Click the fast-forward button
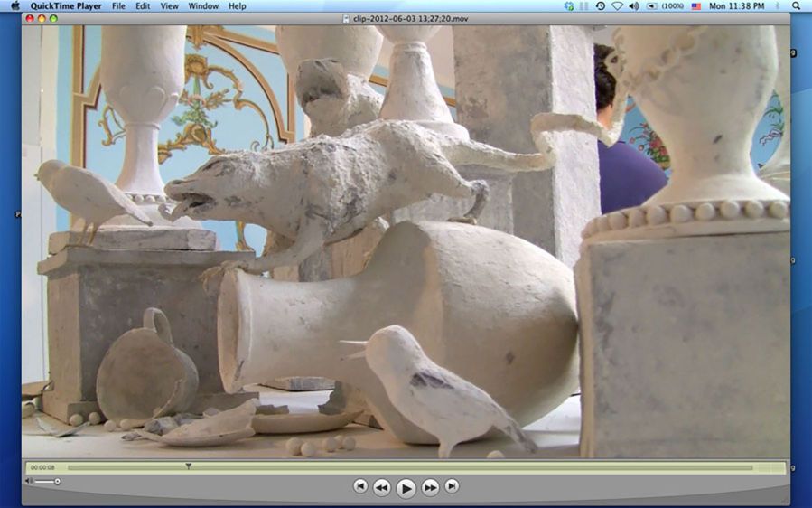The width and height of the screenshot is (812, 508). click(431, 487)
